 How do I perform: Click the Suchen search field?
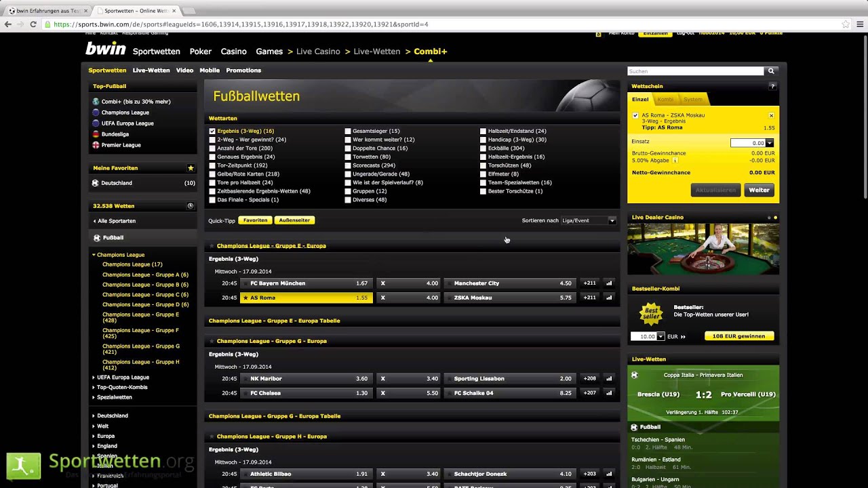coord(695,71)
